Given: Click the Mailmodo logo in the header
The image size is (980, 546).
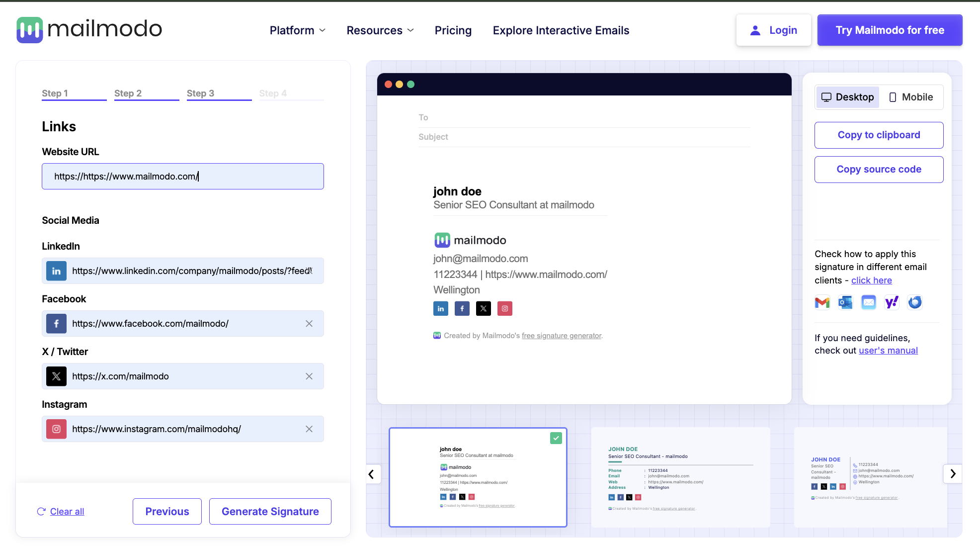Looking at the screenshot, I should [89, 29].
